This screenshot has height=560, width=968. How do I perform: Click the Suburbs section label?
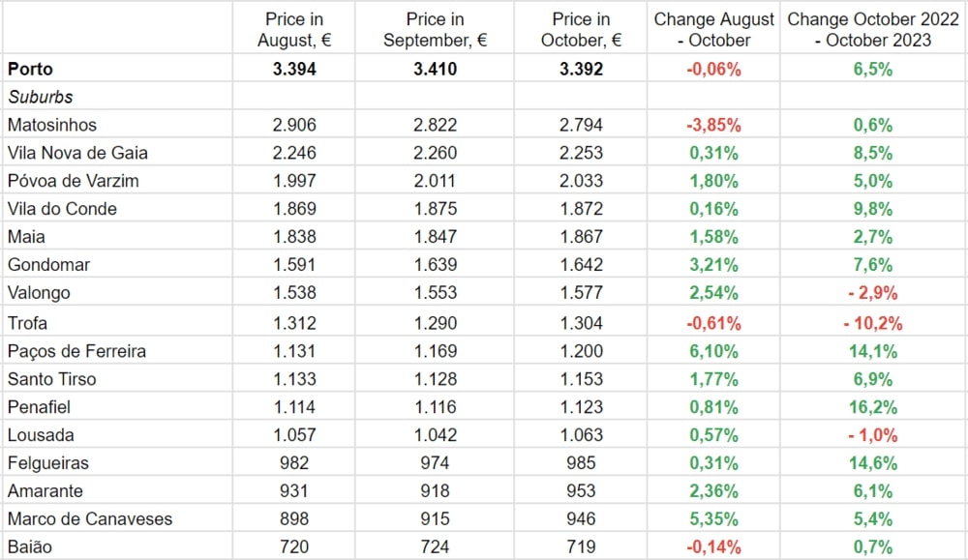coord(40,97)
